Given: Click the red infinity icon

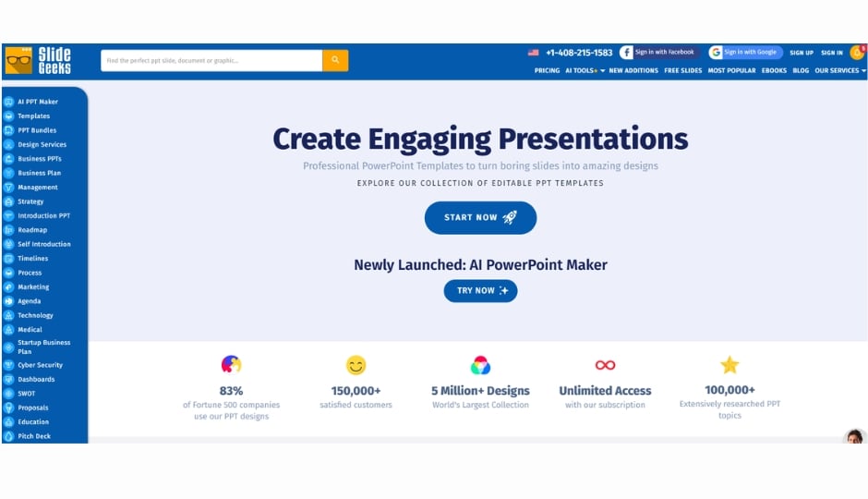Looking at the screenshot, I should 605,365.
